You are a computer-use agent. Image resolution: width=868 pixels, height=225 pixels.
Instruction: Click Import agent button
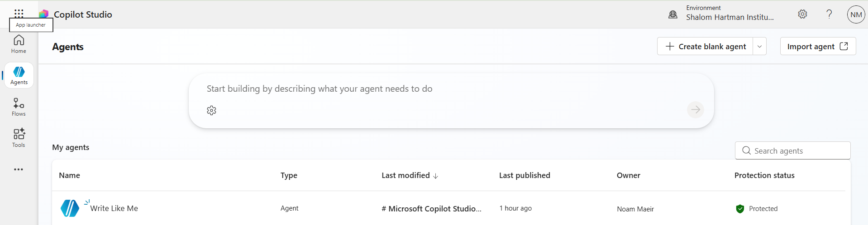[x=818, y=46]
